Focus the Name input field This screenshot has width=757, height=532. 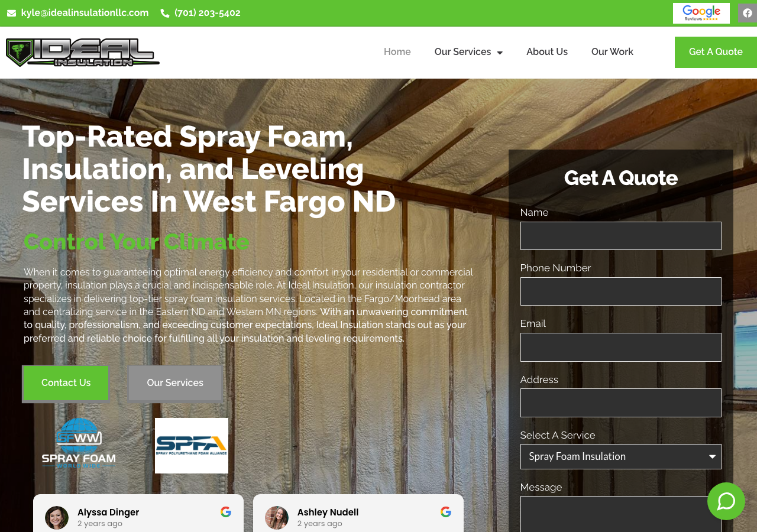click(620, 236)
